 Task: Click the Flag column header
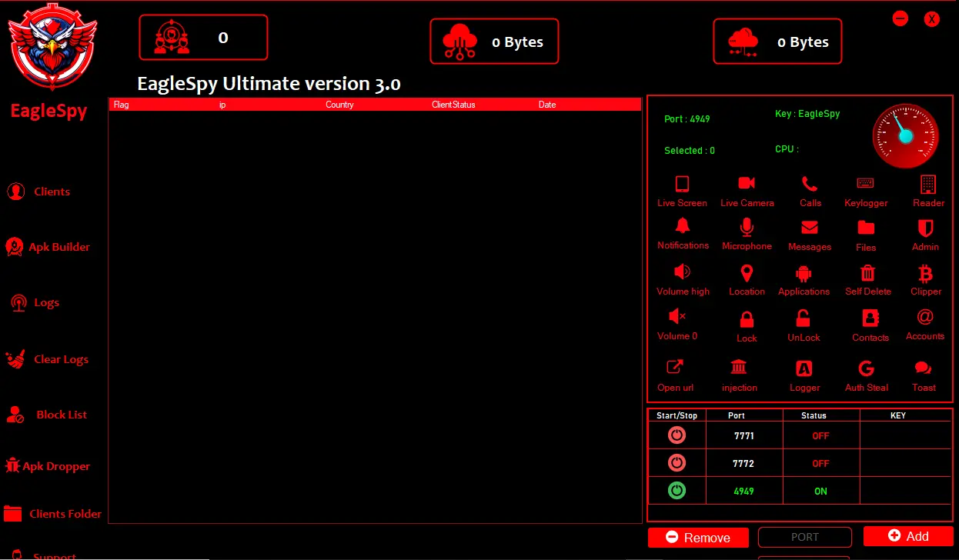(121, 105)
